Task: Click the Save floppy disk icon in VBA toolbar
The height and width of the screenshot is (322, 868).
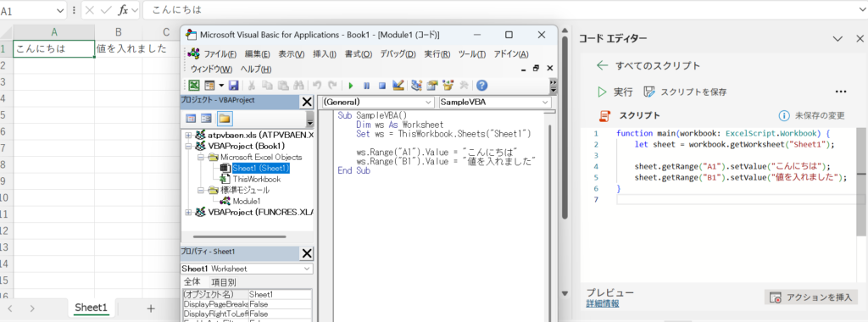Action: pos(234,86)
